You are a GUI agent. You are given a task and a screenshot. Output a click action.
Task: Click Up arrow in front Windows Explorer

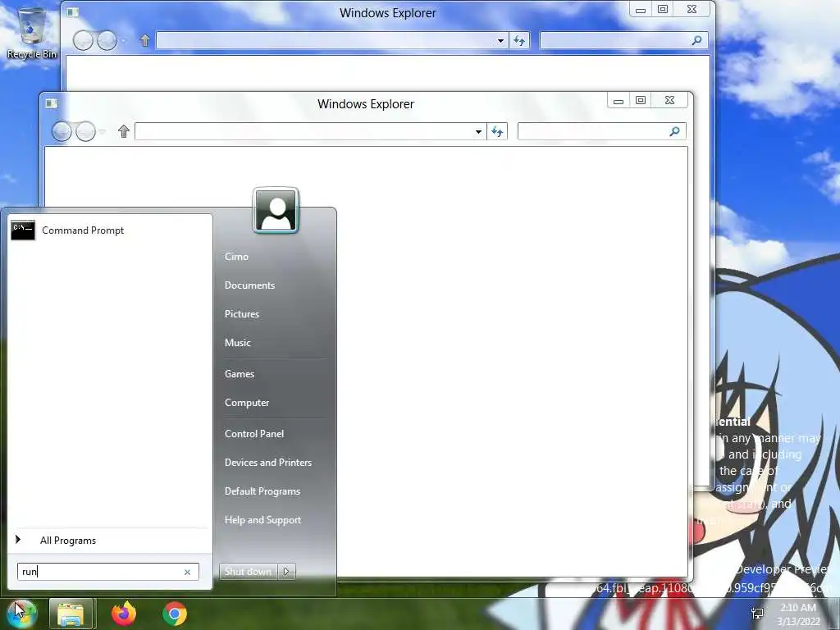pos(124,131)
